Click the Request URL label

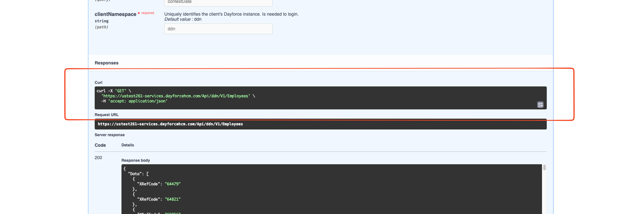106,115
